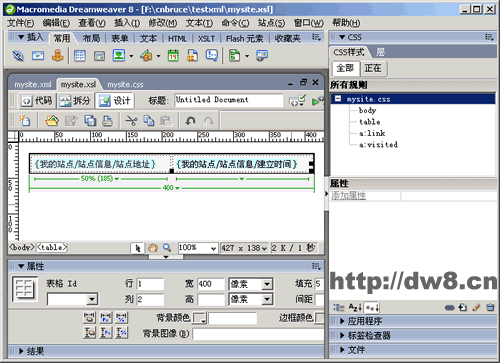
Task: Click the Undo arrow icon
Action: click(190, 121)
